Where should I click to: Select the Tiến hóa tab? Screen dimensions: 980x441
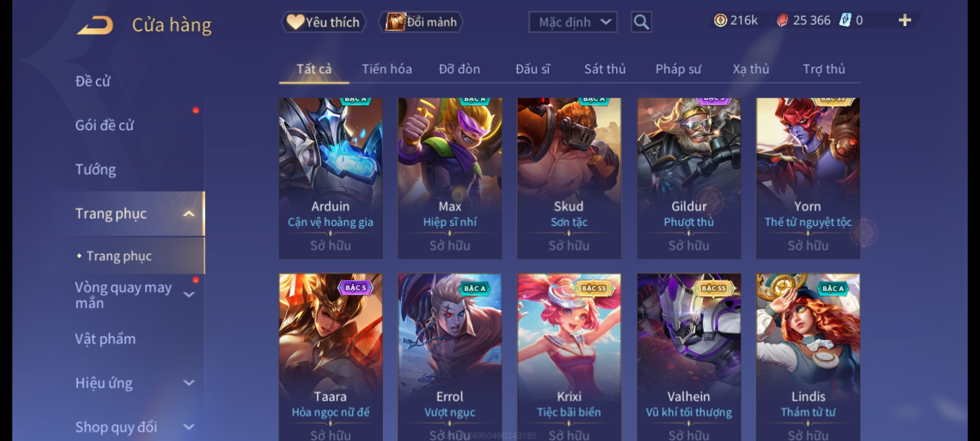(387, 69)
